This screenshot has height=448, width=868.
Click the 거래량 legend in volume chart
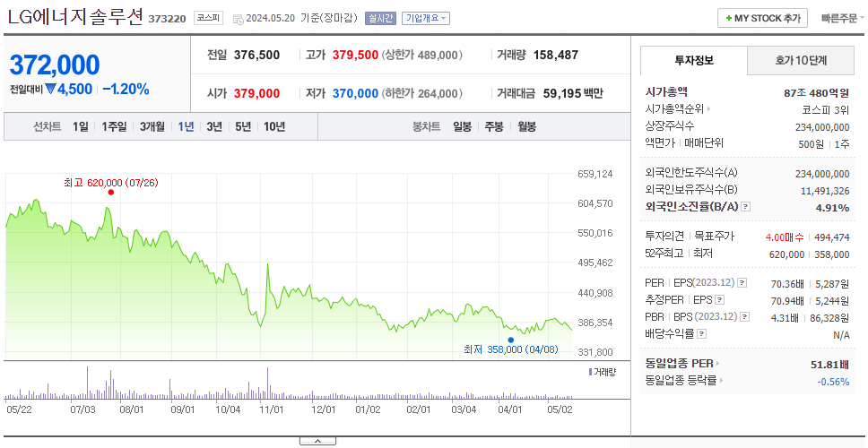coord(602,372)
